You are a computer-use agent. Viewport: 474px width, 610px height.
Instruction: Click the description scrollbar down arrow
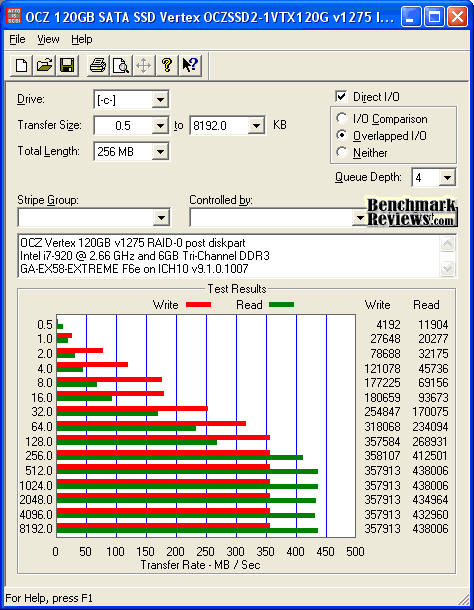click(x=448, y=268)
